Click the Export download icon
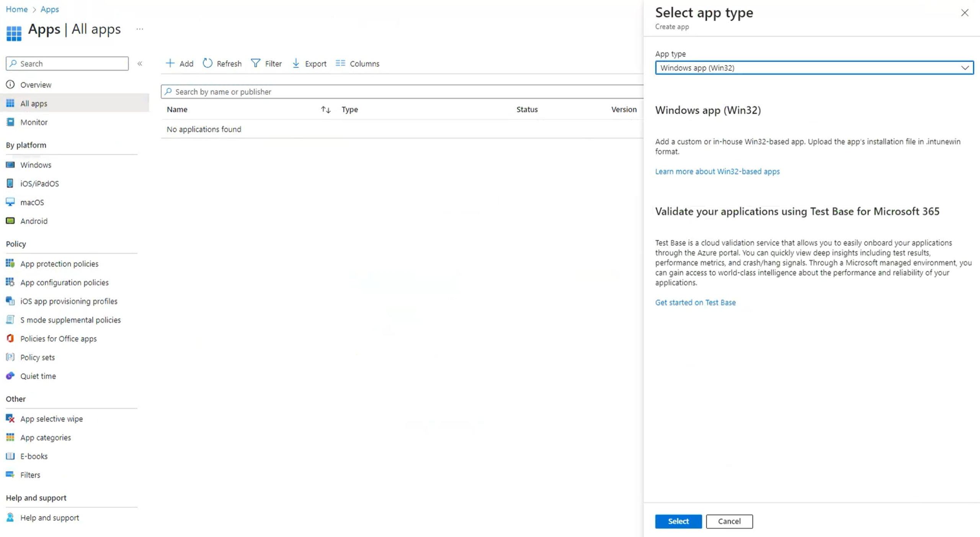 296,63
